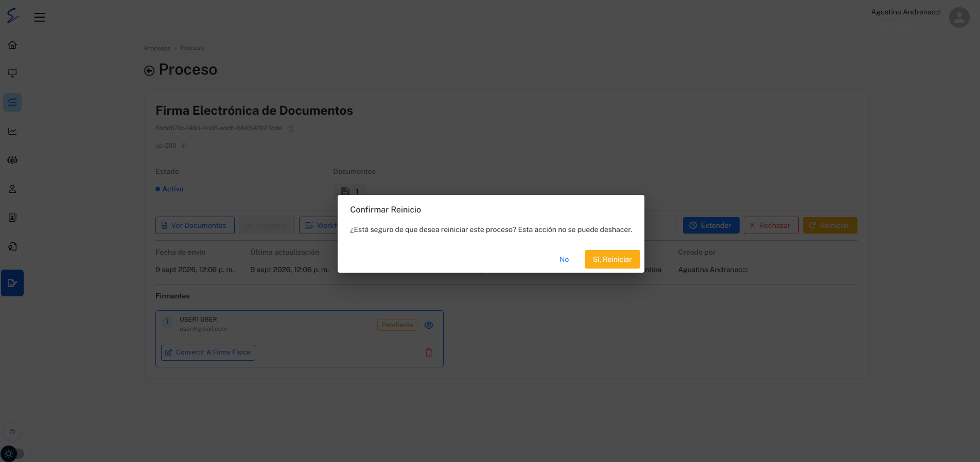Click the help icon near the sidebar bottom
980x462 pixels.
[12, 432]
